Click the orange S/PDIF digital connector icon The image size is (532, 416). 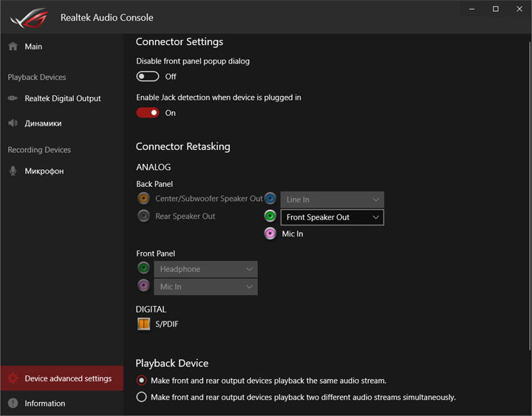coord(143,324)
